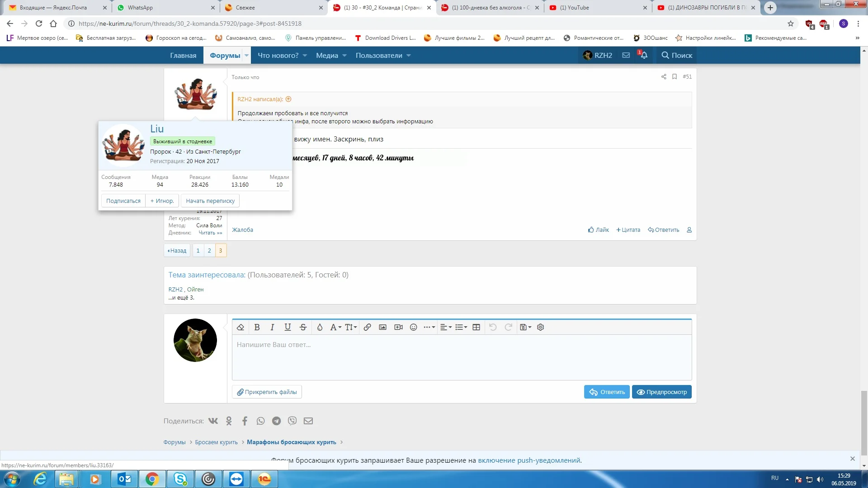Toggle bold formatting in reply editor
868x488 pixels.
pos(257,327)
